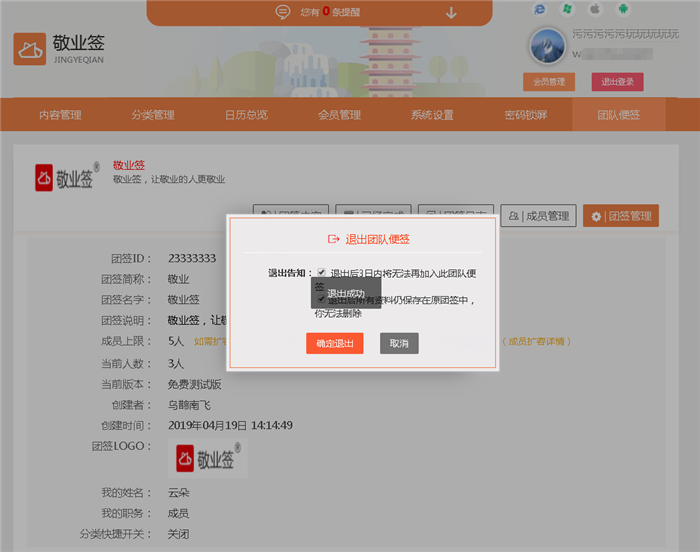
Task: Click the 会员管理 button under the avatar
Action: pyautogui.click(x=549, y=82)
